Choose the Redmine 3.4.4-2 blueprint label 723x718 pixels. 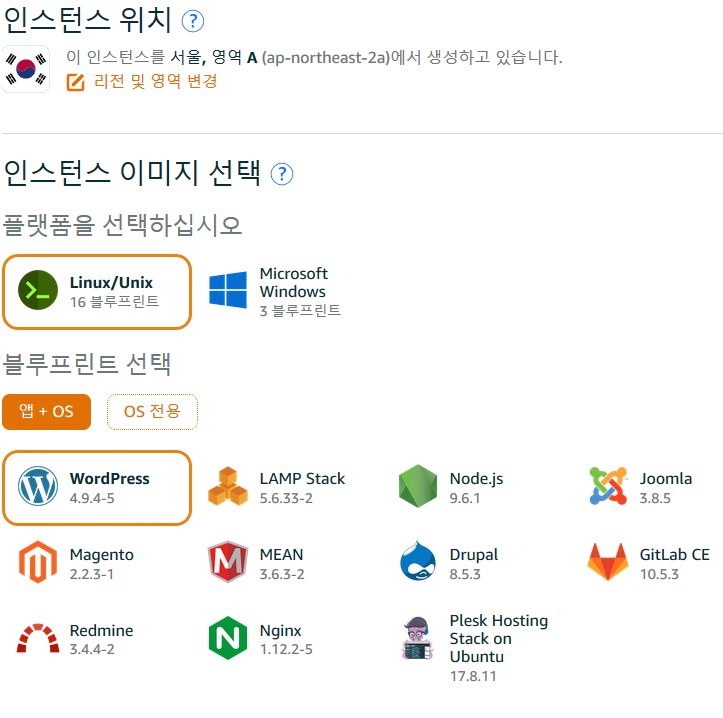point(101,640)
